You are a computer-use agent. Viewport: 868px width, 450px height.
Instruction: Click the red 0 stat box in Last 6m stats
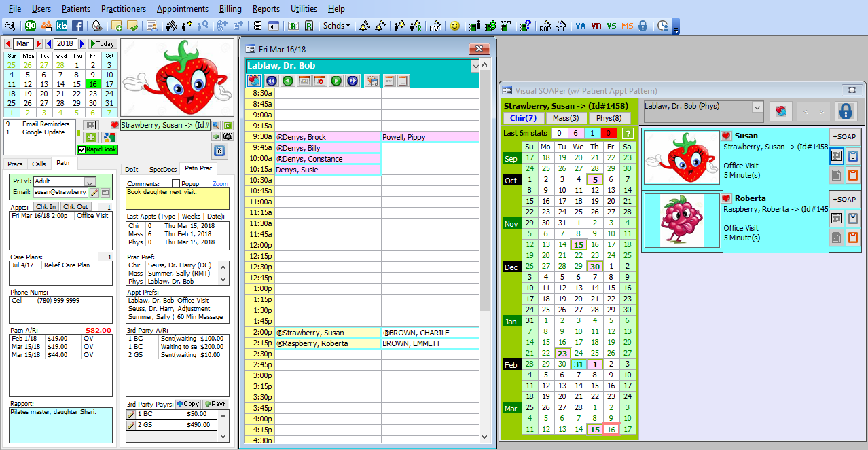[x=609, y=134]
